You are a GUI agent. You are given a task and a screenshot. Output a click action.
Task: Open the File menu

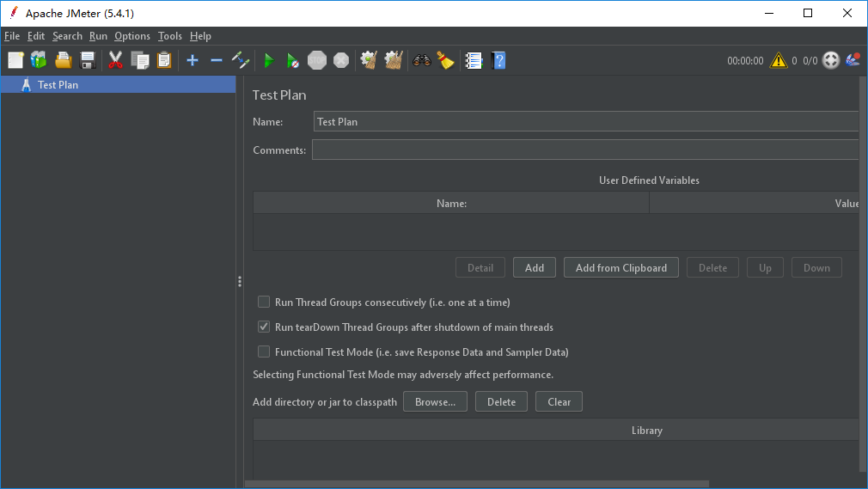point(12,36)
